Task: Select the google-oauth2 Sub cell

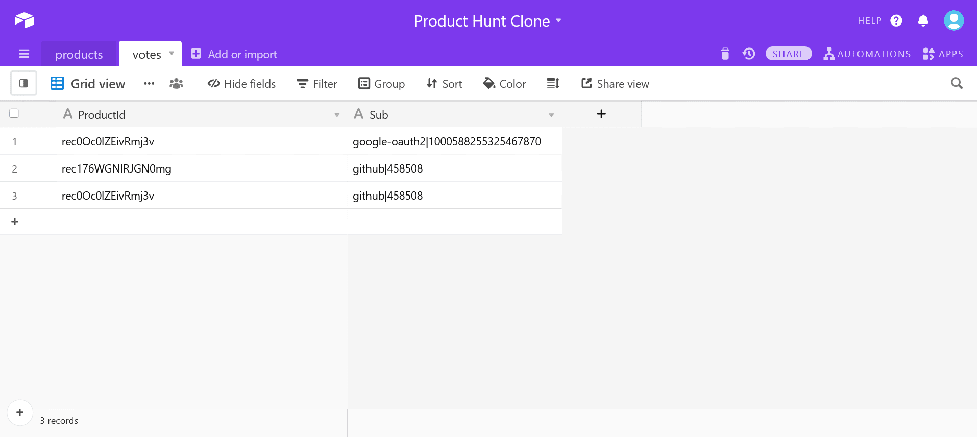Action: point(455,141)
